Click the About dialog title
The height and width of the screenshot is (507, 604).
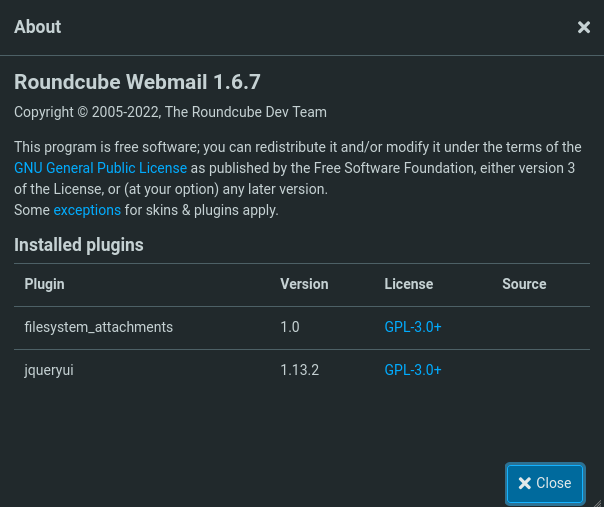click(x=38, y=27)
